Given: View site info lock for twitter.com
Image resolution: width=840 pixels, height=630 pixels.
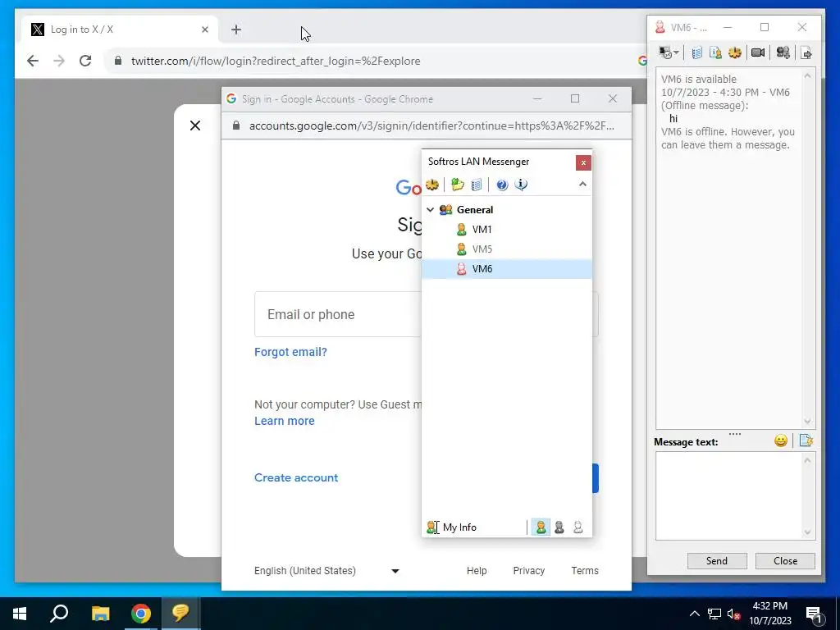Looking at the screenshot, I should pyautogui.click(x=118, y=61).
